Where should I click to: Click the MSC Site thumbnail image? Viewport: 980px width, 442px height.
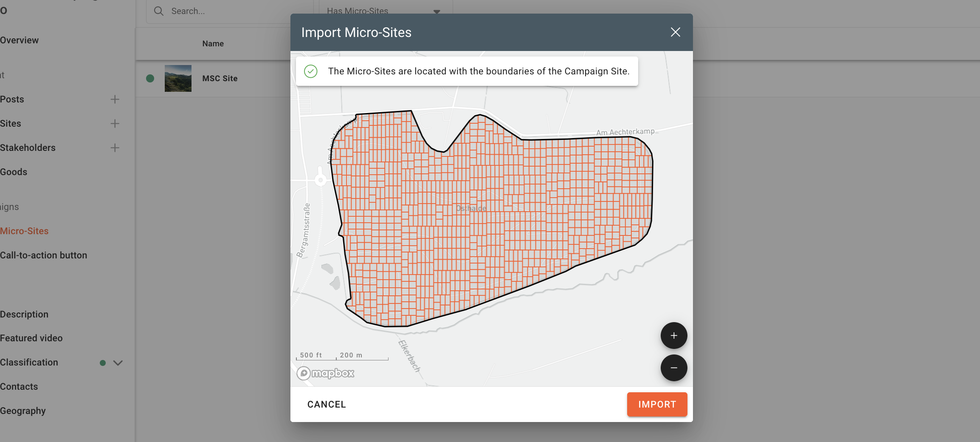click(x=178, y=79)
